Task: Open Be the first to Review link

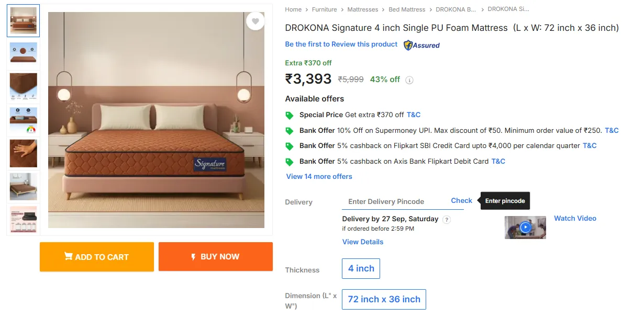Action: tap(341, 44)
